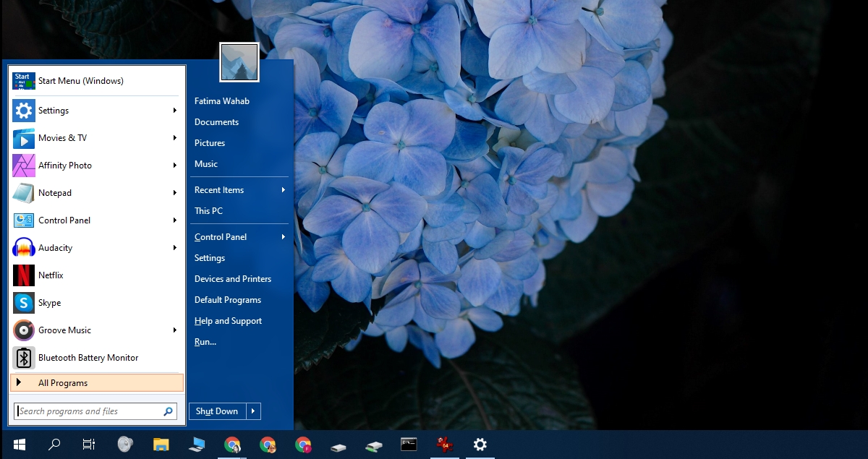
Task: Open Documents from the right pane
Action: tap(216, 122)
